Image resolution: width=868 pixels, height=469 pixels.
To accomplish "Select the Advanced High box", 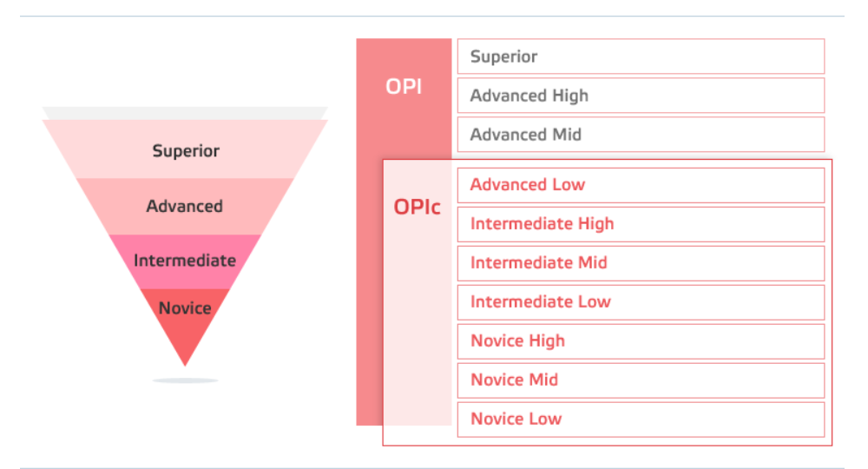I will [x=641, y=96].
